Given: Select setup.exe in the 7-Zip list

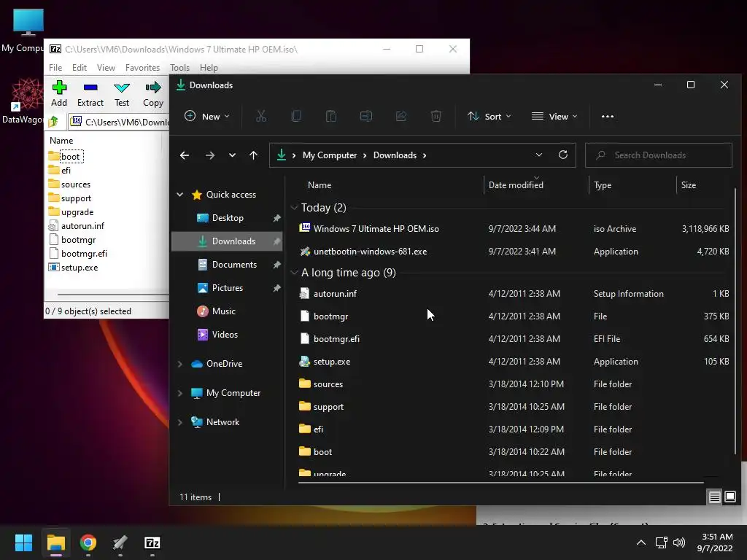Looking at the screenshot, I should coord(74,268).
